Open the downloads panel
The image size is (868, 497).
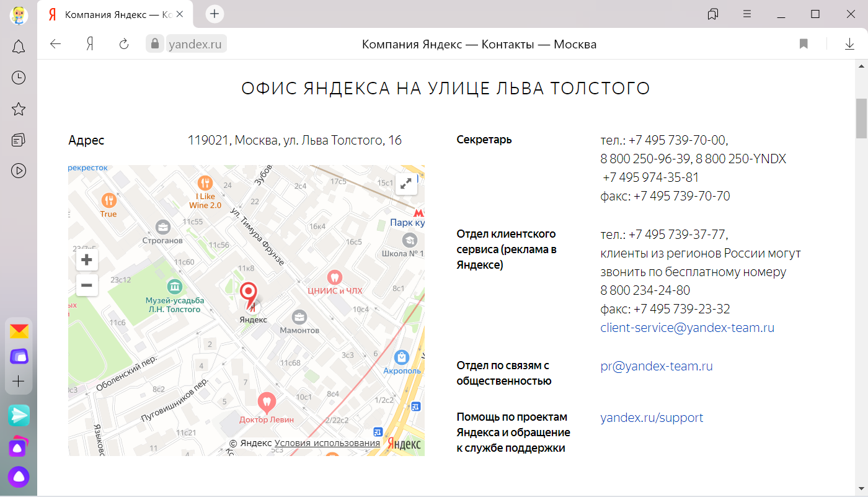pos(849,44)
